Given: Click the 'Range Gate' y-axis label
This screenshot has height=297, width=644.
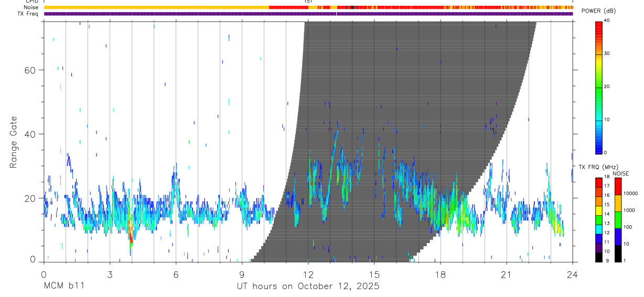Looking at the screenshot, I should coord(13,142).
